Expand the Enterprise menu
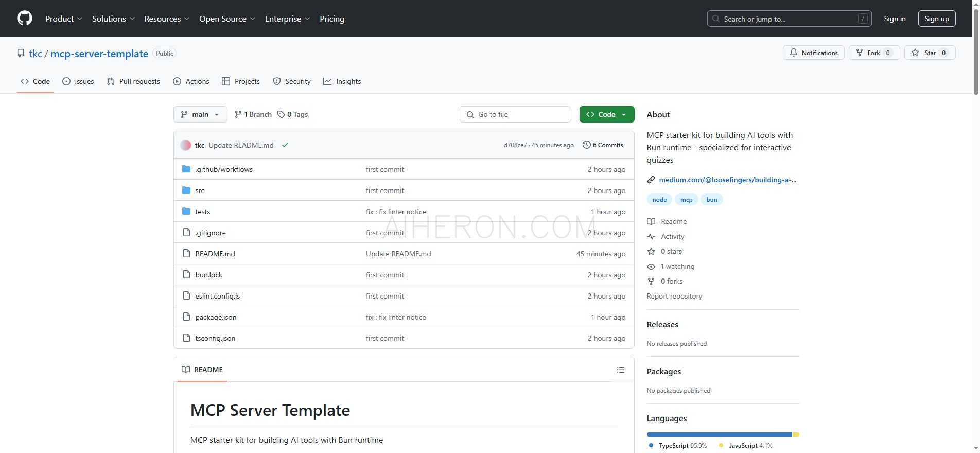The image size is (980, 453). pyautogui.click(x=288, y=19)
